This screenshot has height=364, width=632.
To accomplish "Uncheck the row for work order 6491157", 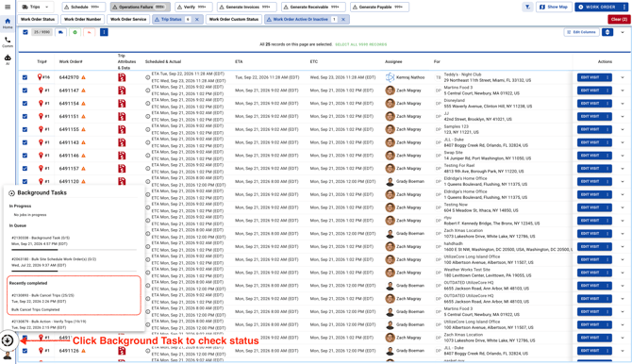I will [25, 169].
